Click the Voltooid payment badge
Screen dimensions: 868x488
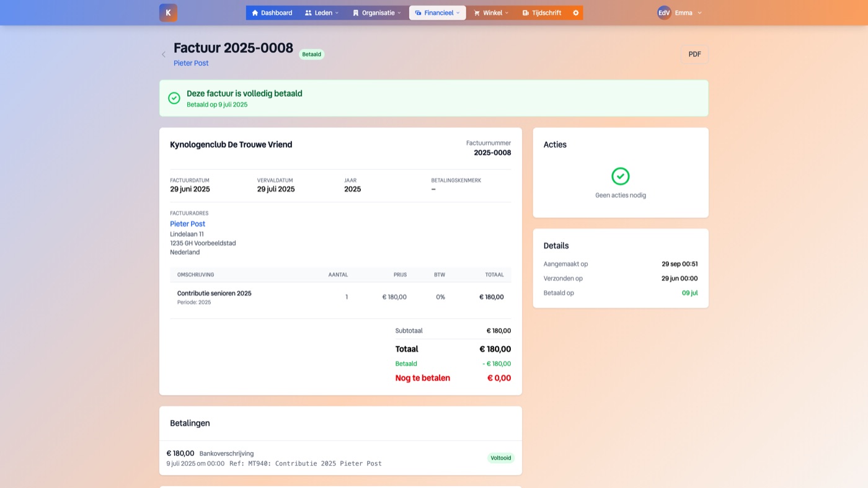[501, 458]
